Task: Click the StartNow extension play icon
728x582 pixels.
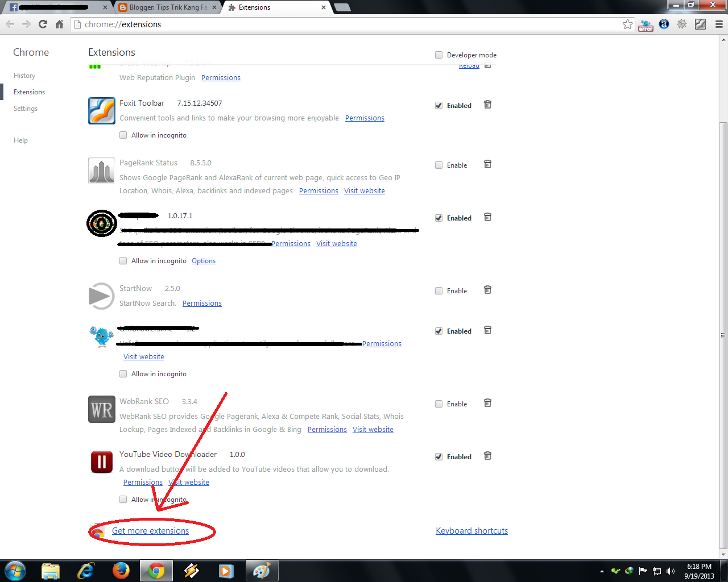Action: click(102, 296)
